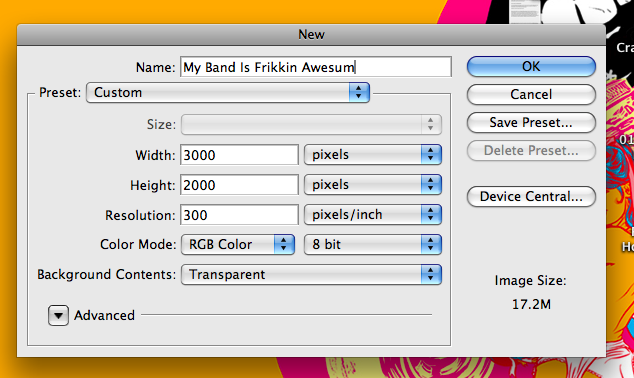Open the RGB Color mode dropdown
The height and width of the screenshot is (378, 634).
click(237, 245)
